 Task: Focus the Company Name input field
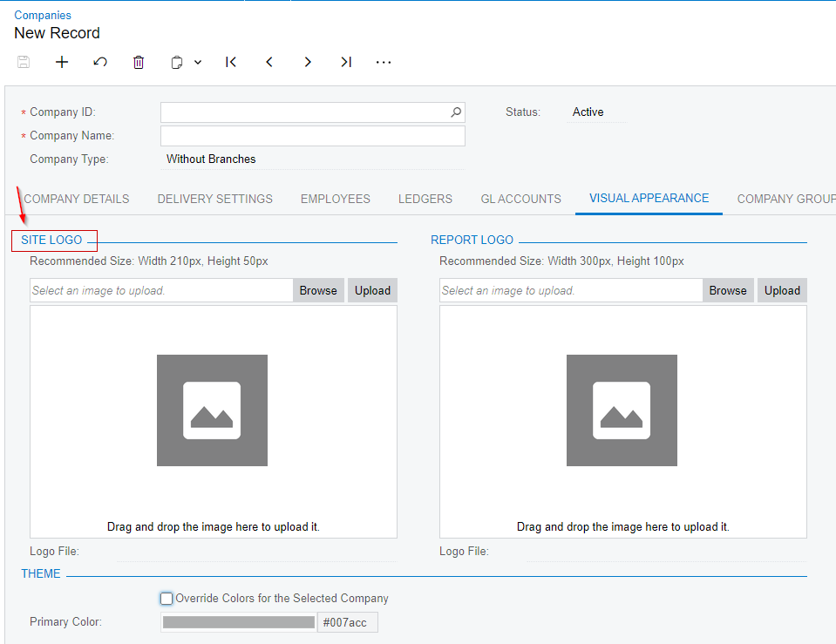[313, 136]
